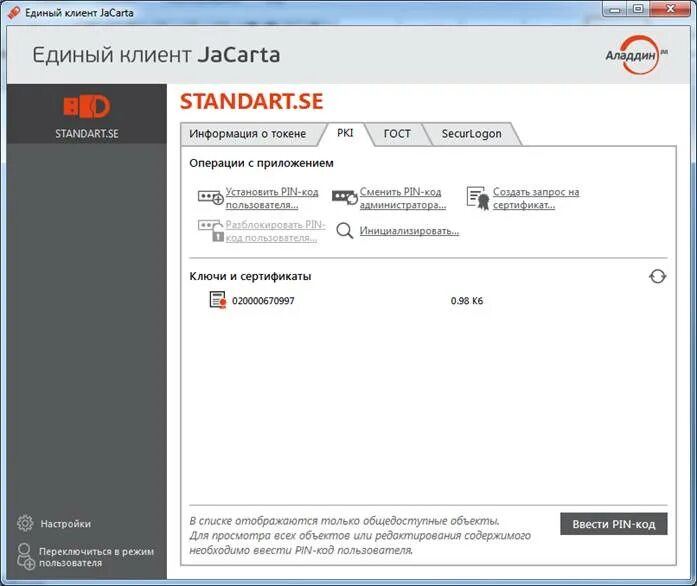The height and width of the screenshot is (586, 697).
Task: Click the unlock user PIN padlock icon
Action: tap(211, 230)
